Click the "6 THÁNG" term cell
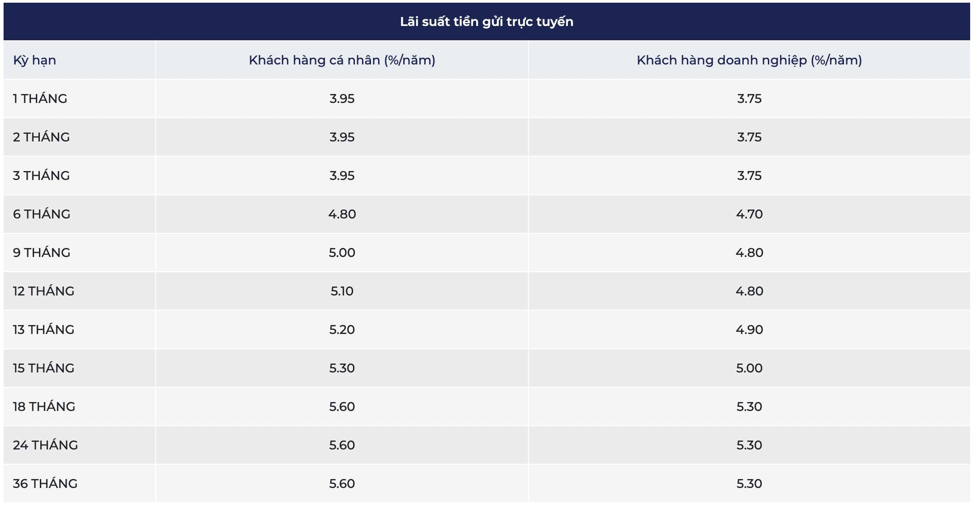980x505 pixels. coord(42,214)
